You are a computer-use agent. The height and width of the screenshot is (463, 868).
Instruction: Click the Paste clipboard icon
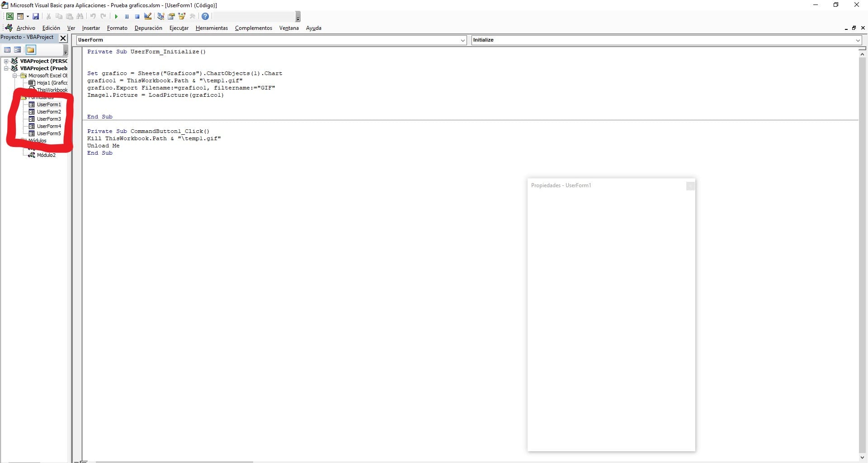(69, 16)
